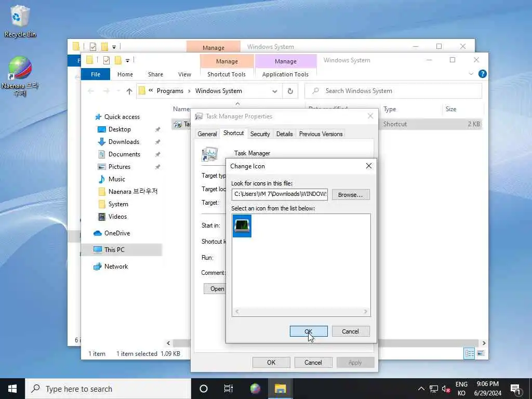532x399 pixels.
Task: Switch to the Shortcut tab
Action: pos(233,133)
